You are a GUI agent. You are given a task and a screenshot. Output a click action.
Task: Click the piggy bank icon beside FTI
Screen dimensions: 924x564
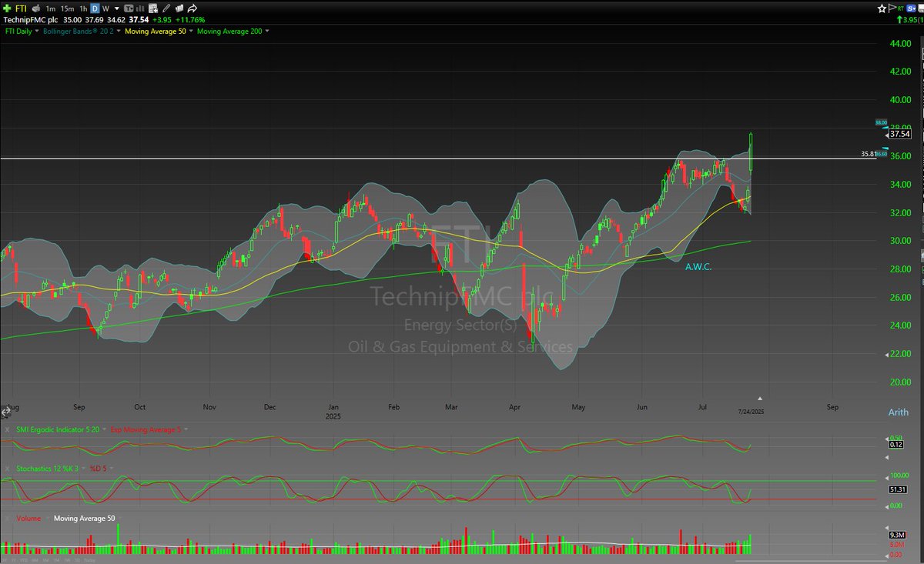click(35, 8)
